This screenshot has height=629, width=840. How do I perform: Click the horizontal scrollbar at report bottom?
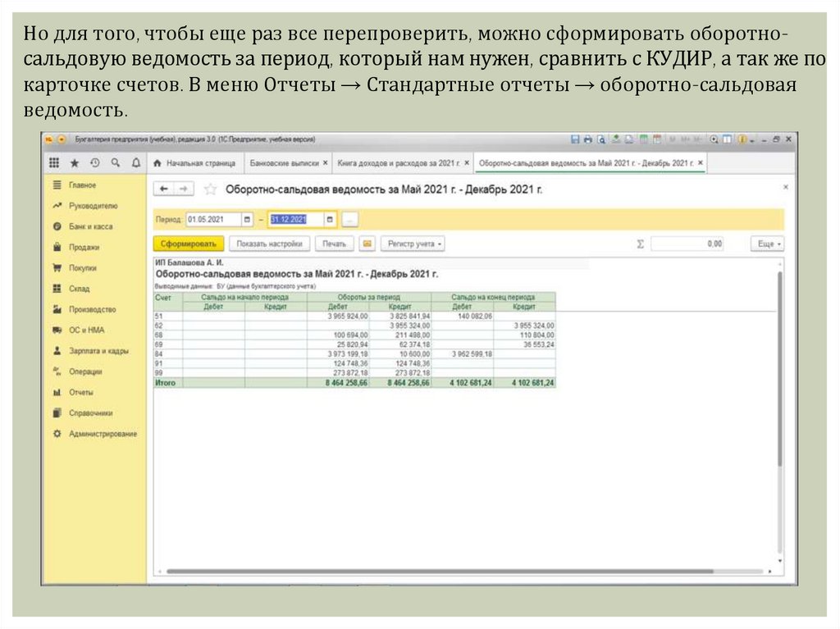(459, 572)
